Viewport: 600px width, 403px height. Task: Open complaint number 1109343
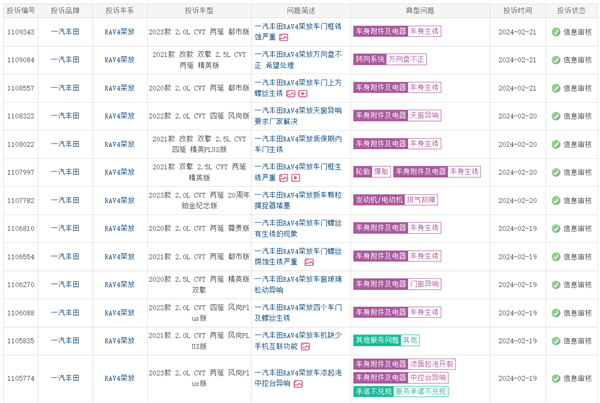click(x=20, y=31)
